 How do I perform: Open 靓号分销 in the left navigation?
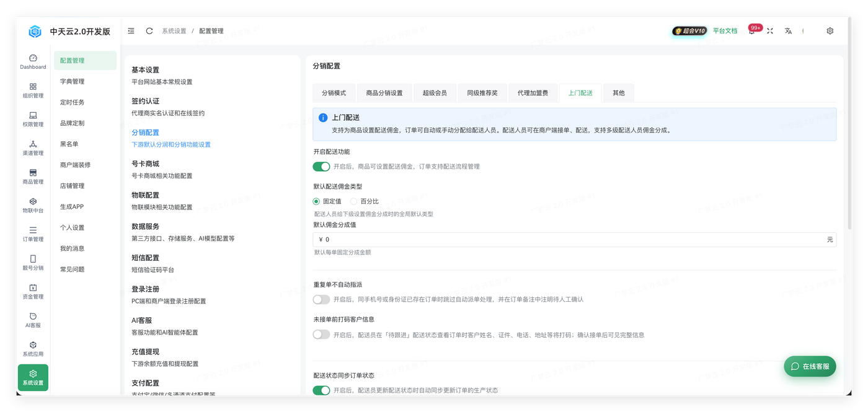[x=33, y=263]
